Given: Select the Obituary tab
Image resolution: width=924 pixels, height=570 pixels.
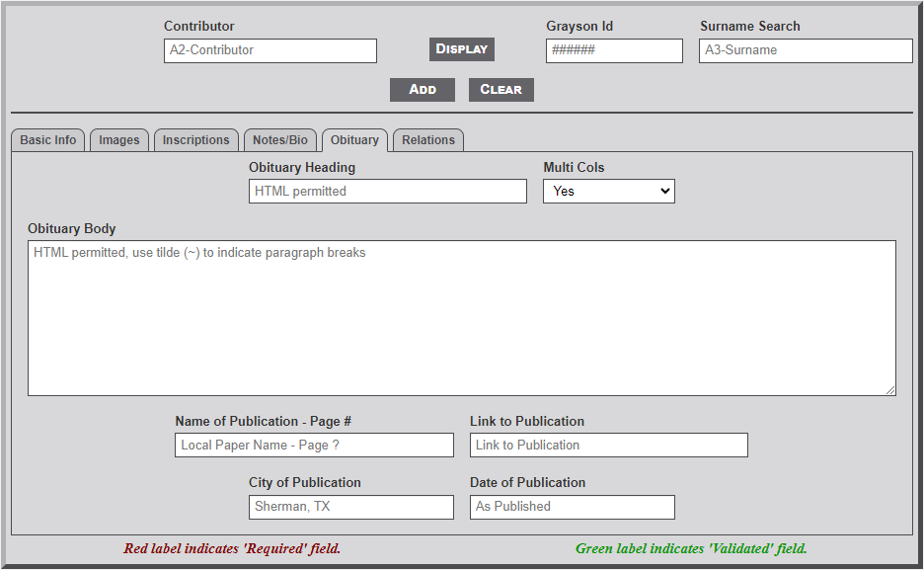Looking at the screenshot, I should pyautogui.click(x=354, y=140).
